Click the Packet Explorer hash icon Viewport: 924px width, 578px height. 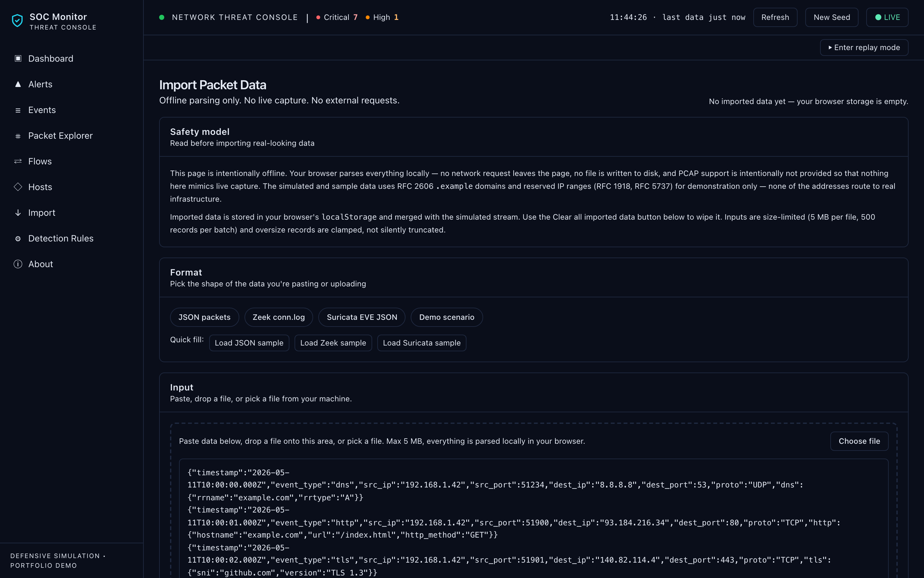point(18,136)
